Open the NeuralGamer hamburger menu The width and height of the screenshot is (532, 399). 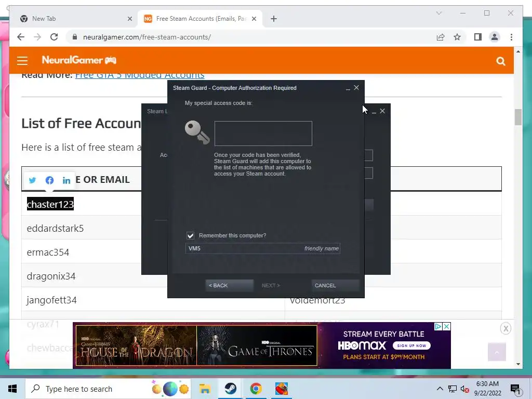[x=22, y=61]
